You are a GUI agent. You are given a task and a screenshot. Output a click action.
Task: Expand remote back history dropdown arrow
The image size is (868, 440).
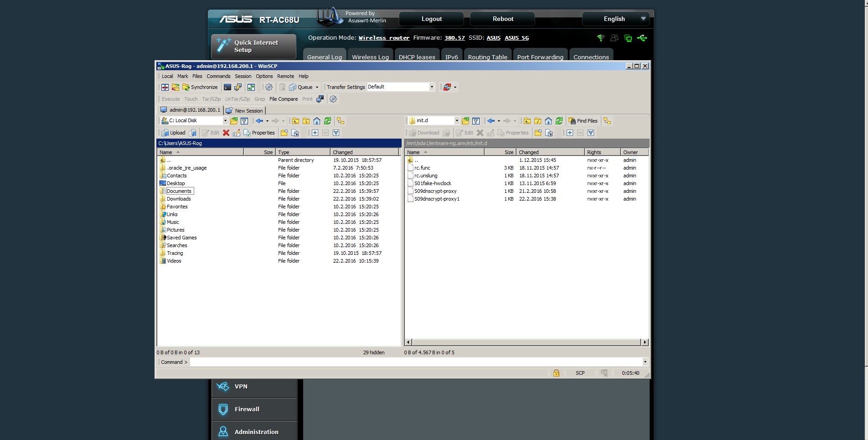point(499,121)
